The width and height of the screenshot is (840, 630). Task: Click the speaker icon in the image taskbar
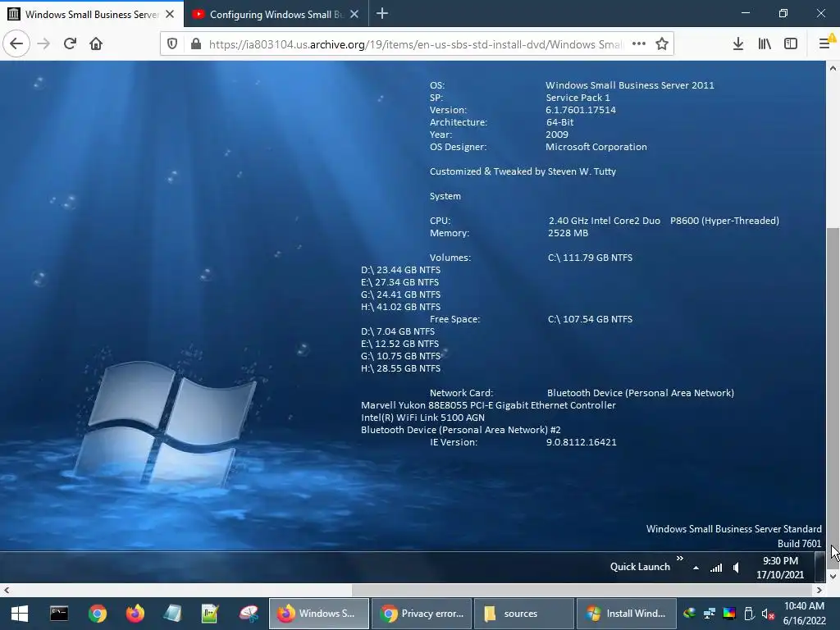[737, 568]
